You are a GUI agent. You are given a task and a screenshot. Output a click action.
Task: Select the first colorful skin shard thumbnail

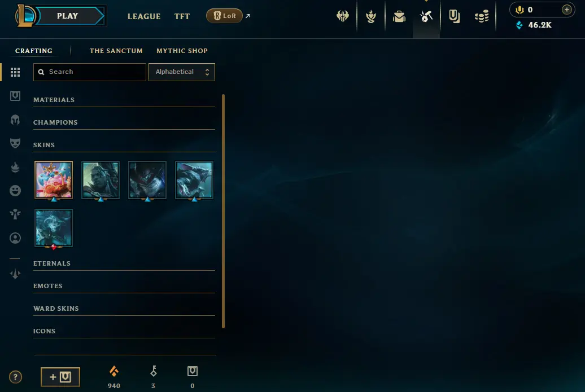54,179
